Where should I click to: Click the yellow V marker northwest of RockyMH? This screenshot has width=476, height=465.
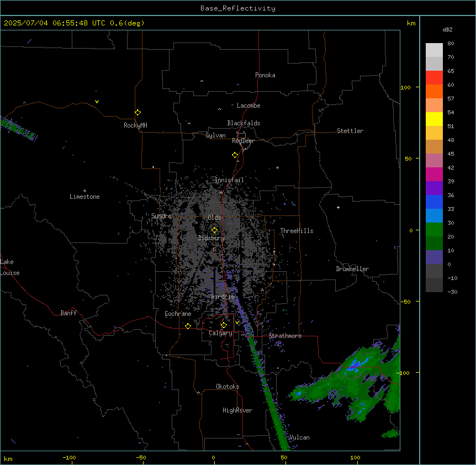[x=97, y=102]
